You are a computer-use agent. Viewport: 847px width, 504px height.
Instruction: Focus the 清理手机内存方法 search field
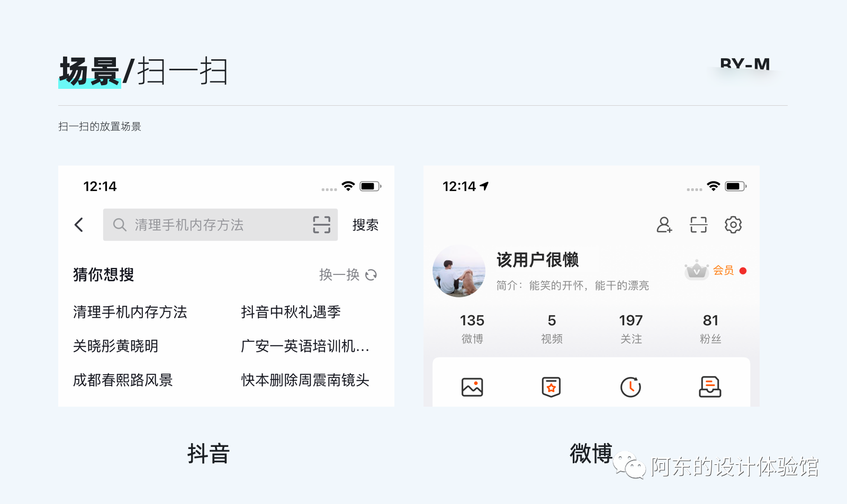point(220,225)
